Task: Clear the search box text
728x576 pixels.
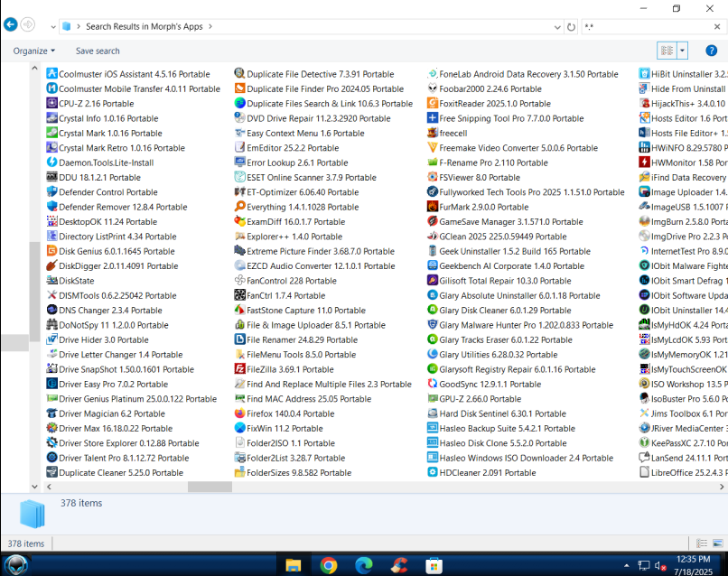Action: coord(717,27)
